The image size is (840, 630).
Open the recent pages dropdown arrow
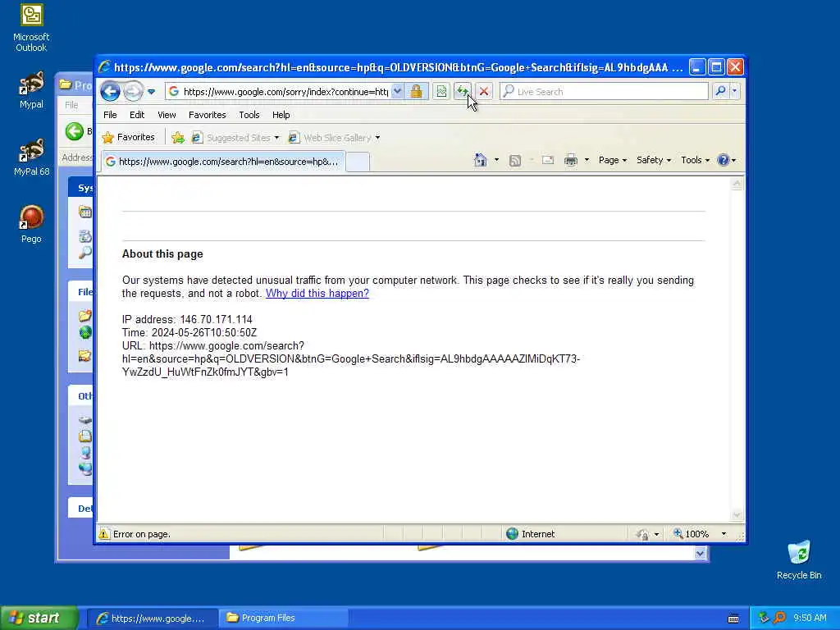(152, 92)
